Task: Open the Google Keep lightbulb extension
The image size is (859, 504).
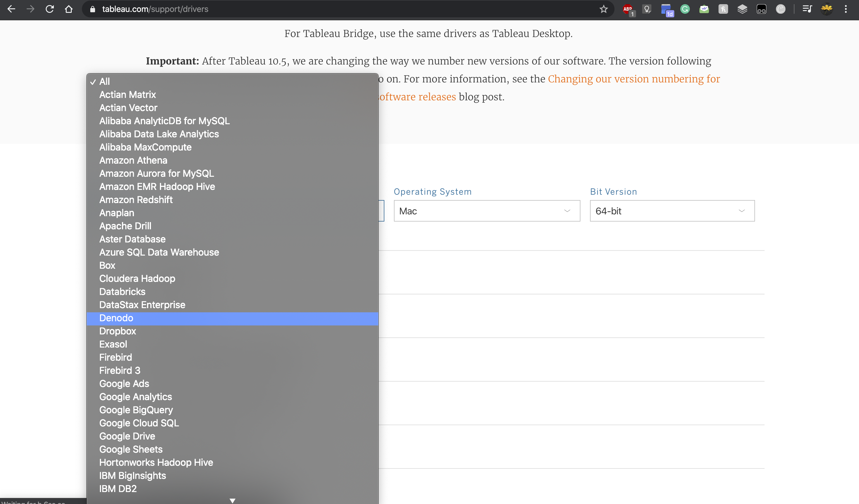Action: [x=646, y=9]
